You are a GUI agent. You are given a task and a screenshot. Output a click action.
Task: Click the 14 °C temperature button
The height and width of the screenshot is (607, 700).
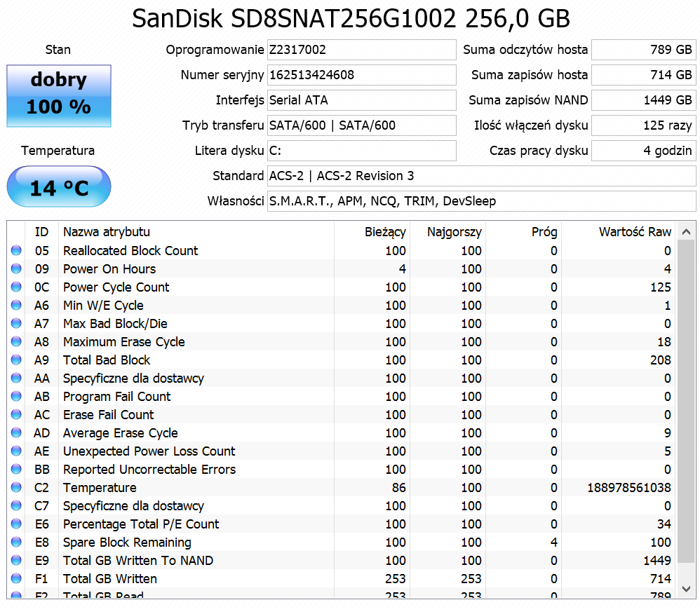click(x=58, y=186)
